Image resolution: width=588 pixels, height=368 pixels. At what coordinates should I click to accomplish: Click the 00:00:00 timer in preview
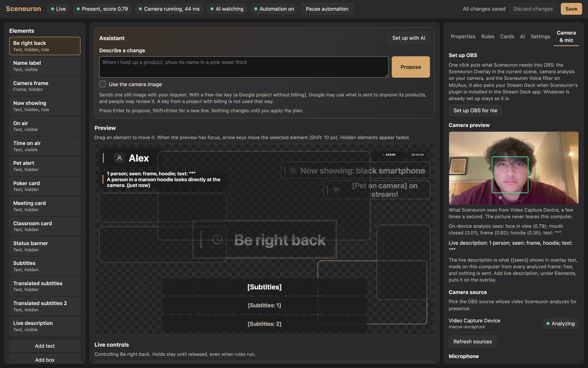tap(417, 155)
